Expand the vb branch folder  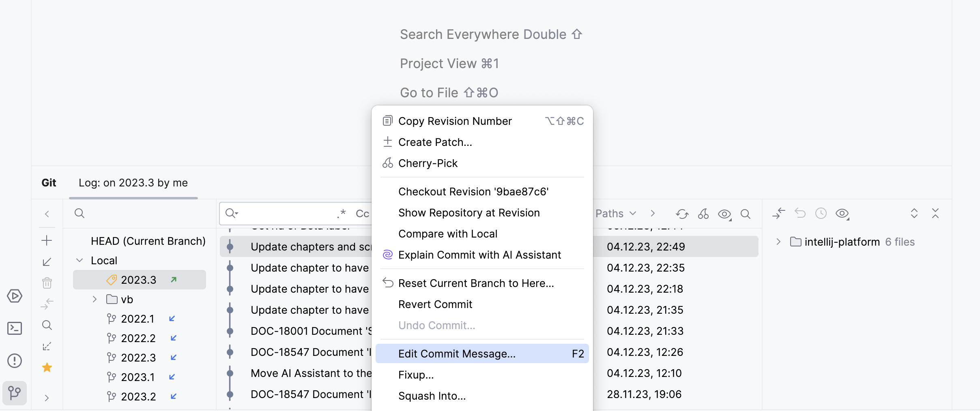pyautogui.click(x=94, y=299)
